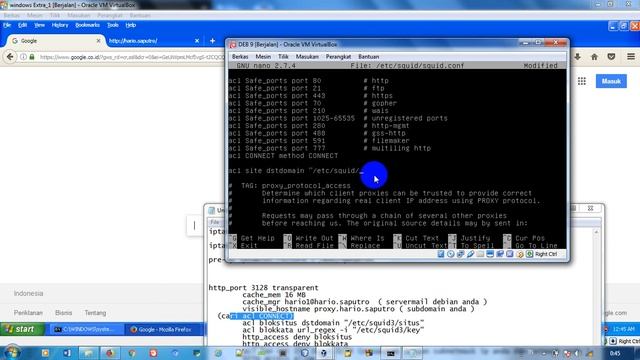Click 'acl CONNECT method CONNECT' line in nano
The width and height of the screenshot is (640, 360).
[283, 156]
